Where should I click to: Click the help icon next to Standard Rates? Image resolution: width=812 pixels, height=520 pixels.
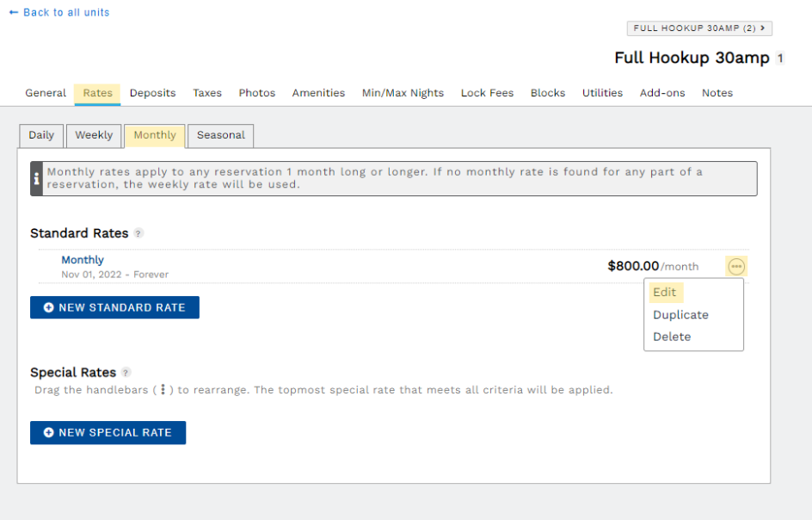point(138,233)
